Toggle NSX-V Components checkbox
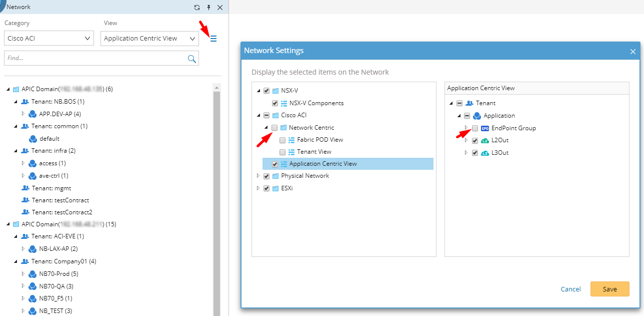Image resolution: width=644 pixels, height=316 pixels. tap(275, 103)
